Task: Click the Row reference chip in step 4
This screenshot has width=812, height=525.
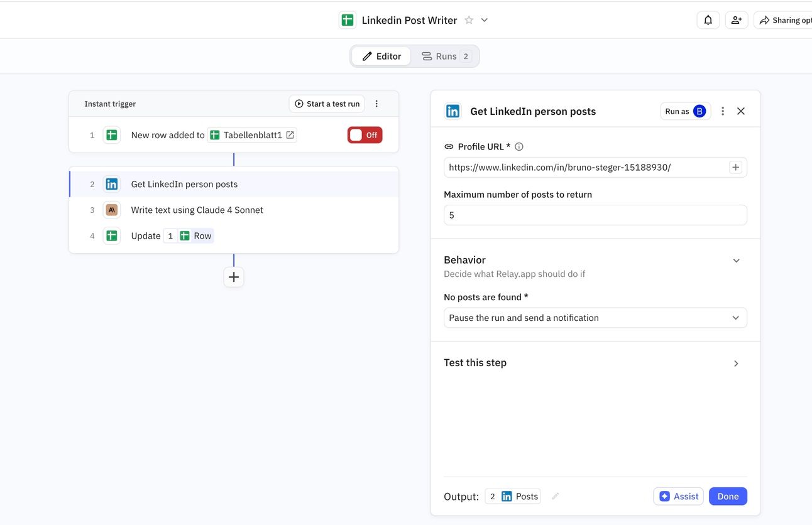Action: coord(189,235)
